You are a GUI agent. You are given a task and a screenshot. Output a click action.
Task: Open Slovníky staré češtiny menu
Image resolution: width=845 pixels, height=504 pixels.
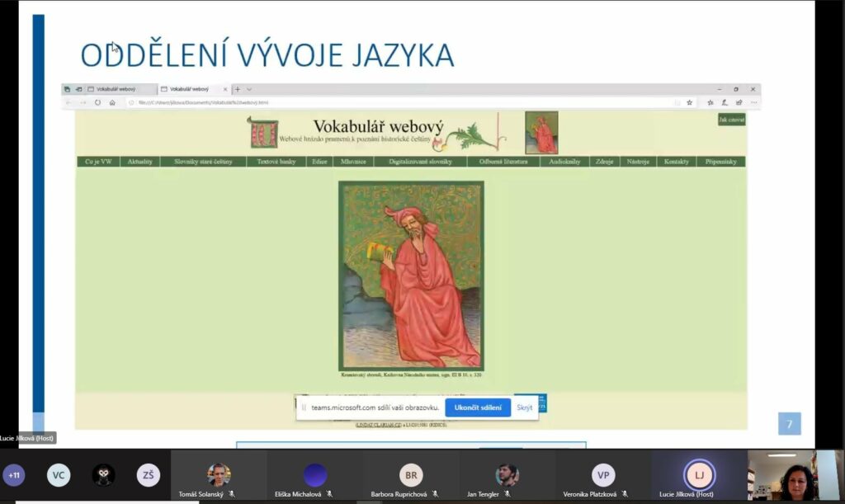(x=203, y=162)
